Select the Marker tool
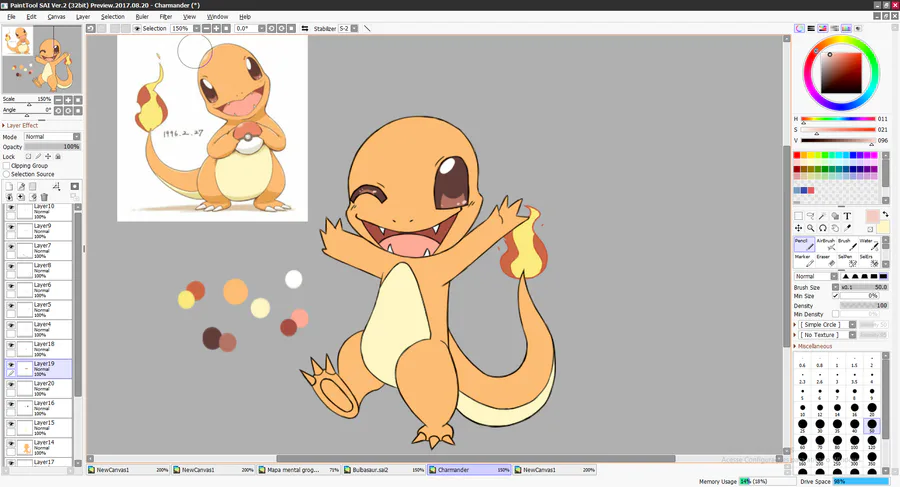The image size is (900, 487). (804, 260)
